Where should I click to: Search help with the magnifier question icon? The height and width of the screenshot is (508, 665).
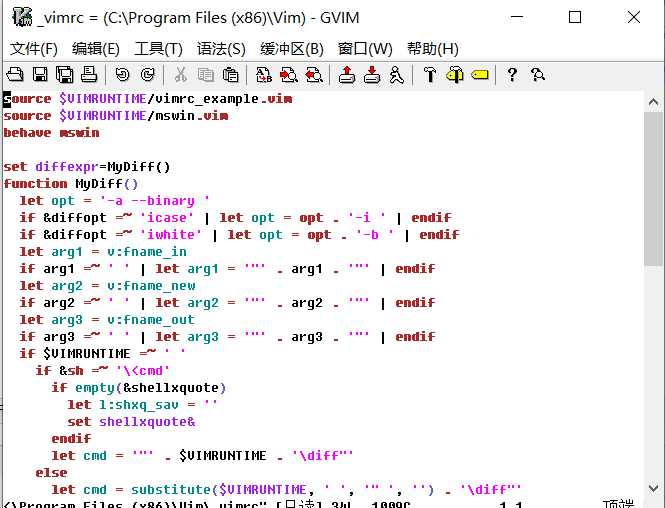(x=538, y=75)
